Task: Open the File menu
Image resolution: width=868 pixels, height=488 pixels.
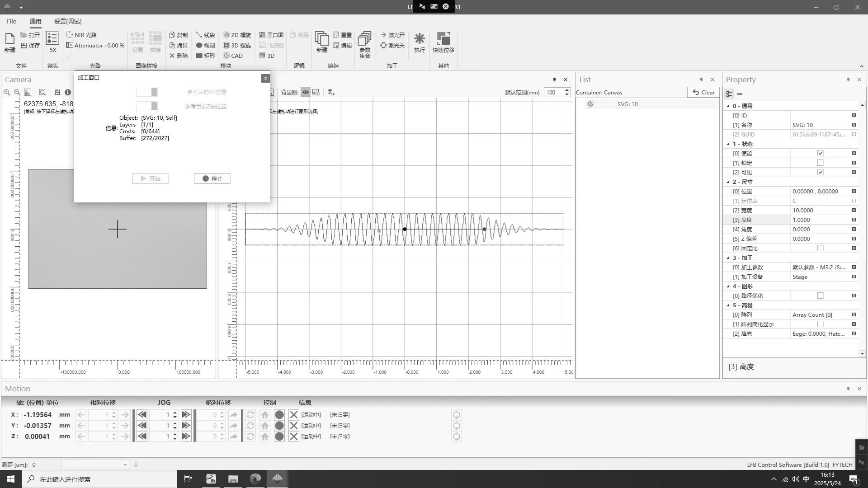Action: [12, 21]
